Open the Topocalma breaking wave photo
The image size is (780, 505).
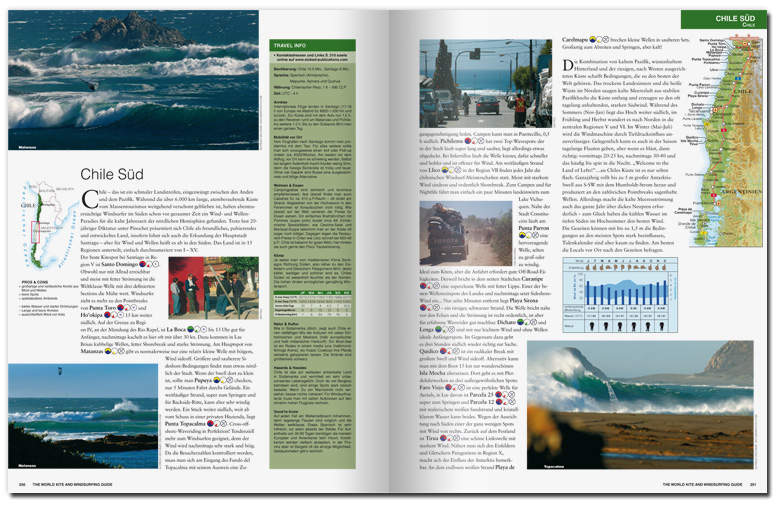click(x=640, y=404)
